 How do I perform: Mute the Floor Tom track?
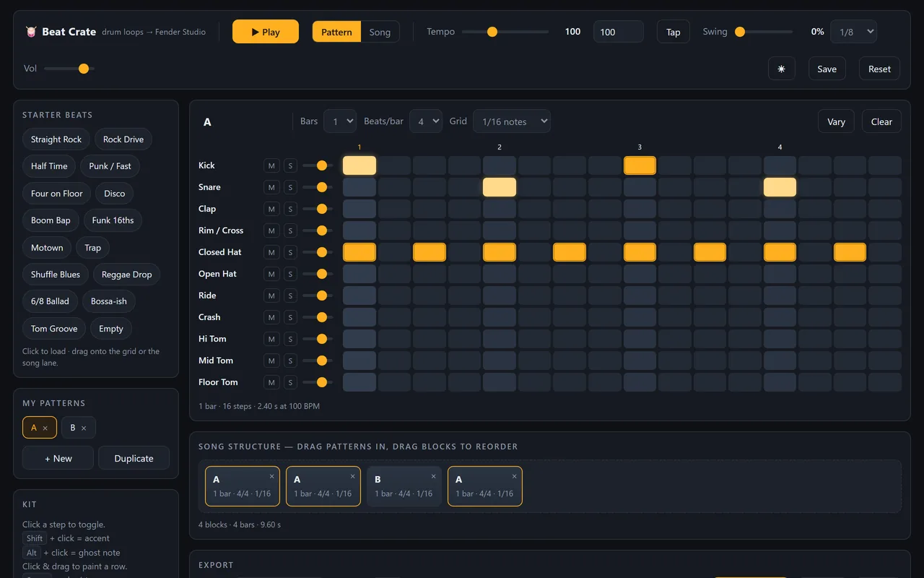[x=271, y=382]
